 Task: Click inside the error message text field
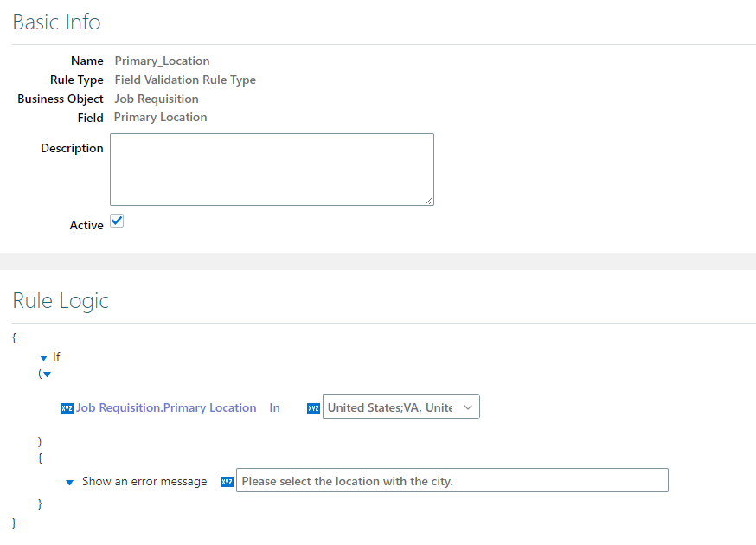[452, 480]
